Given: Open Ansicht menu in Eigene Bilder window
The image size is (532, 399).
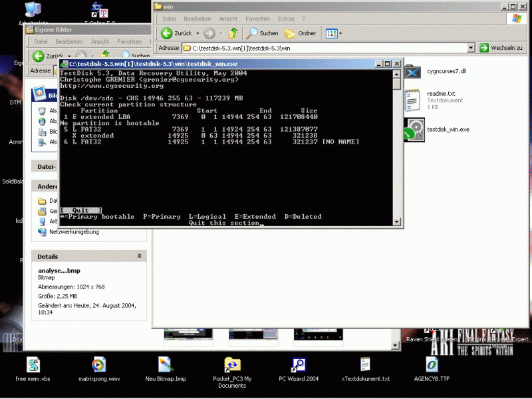Looking at the screenshot, I should 100,41.
